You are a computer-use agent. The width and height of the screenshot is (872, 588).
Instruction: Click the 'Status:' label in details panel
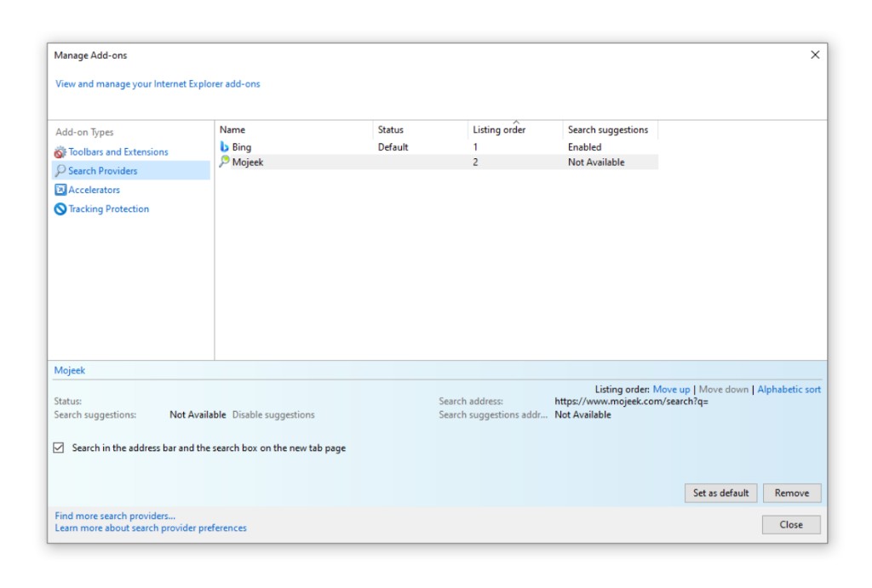[x=68, y=402]
